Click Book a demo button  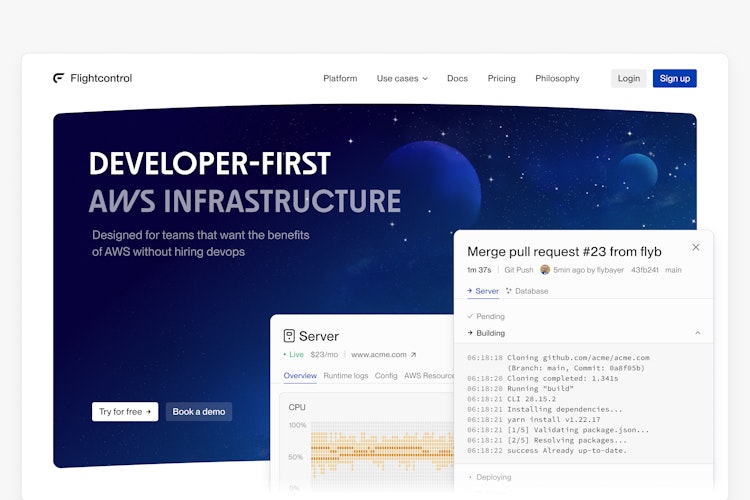coord(199,411)
